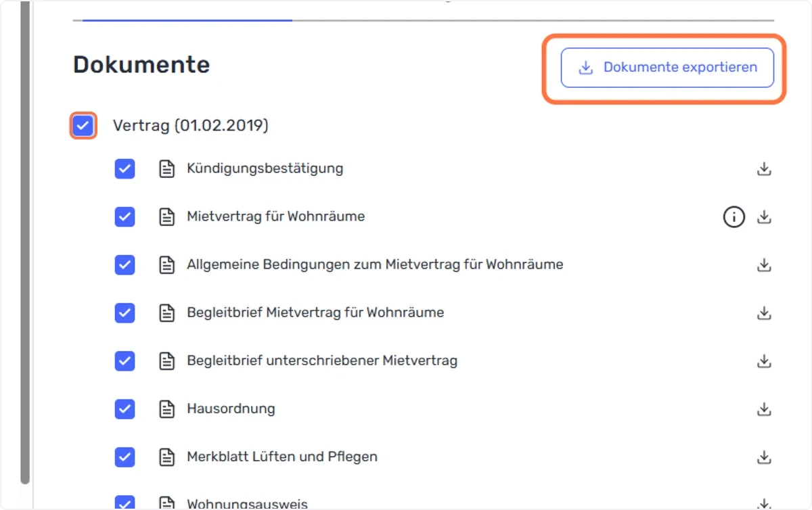
Task: Download the Kündigungsbestätigung document
Action: 764,169
